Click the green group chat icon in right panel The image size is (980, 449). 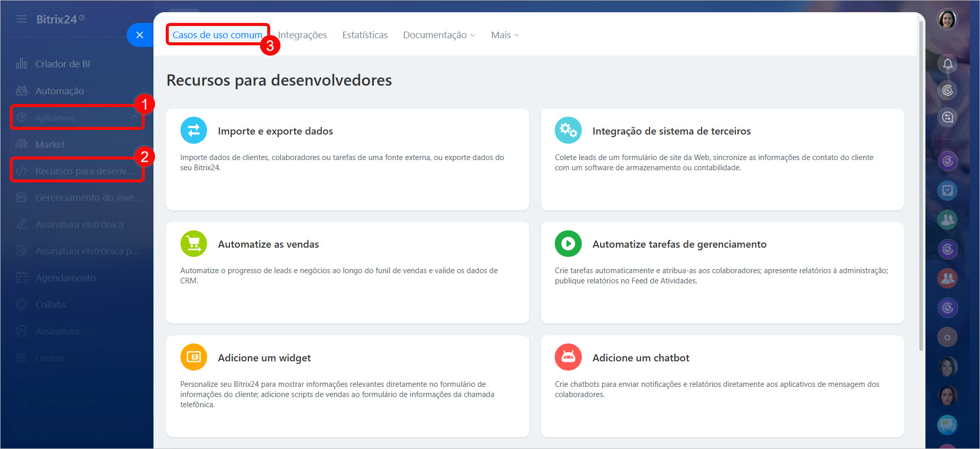click(947, 220)
